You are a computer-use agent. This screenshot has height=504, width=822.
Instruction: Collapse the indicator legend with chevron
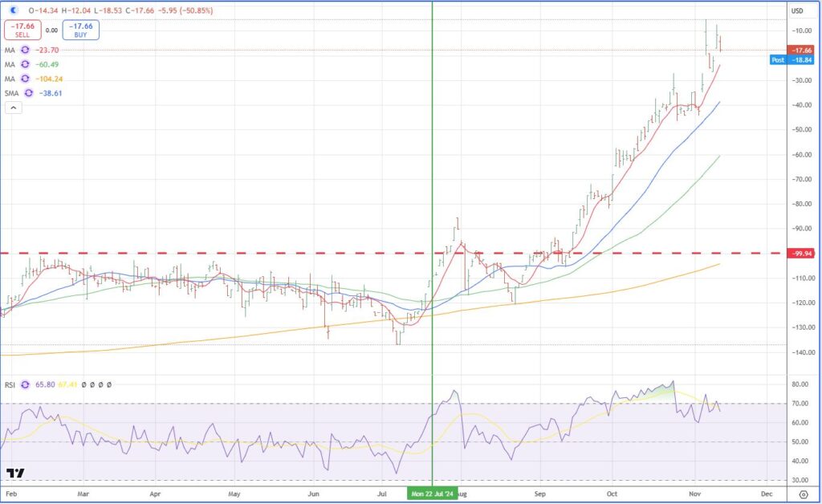coord(13,108)
